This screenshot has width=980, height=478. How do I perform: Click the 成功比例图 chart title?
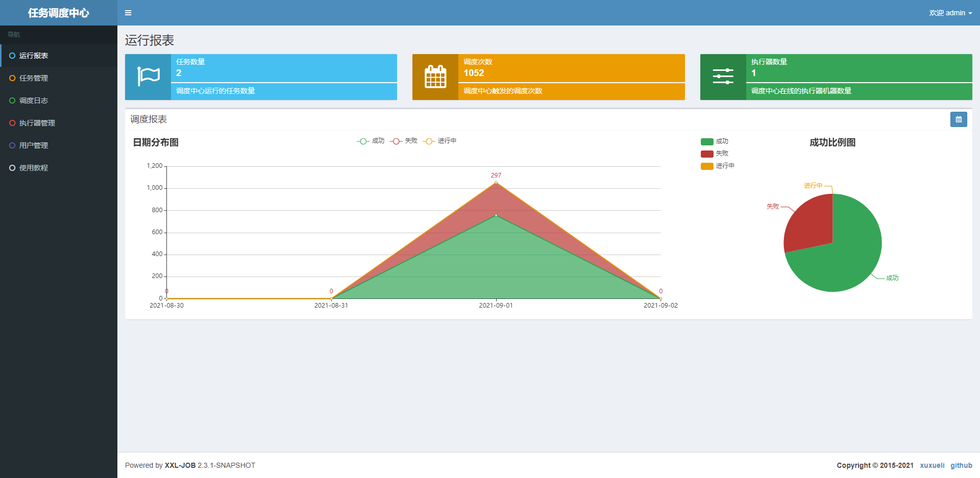832,142
